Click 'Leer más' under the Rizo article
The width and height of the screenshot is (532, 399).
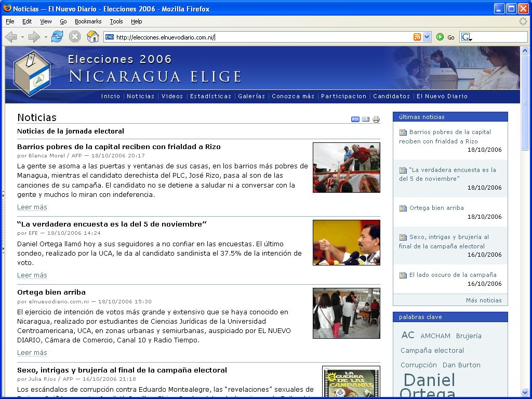32,207
